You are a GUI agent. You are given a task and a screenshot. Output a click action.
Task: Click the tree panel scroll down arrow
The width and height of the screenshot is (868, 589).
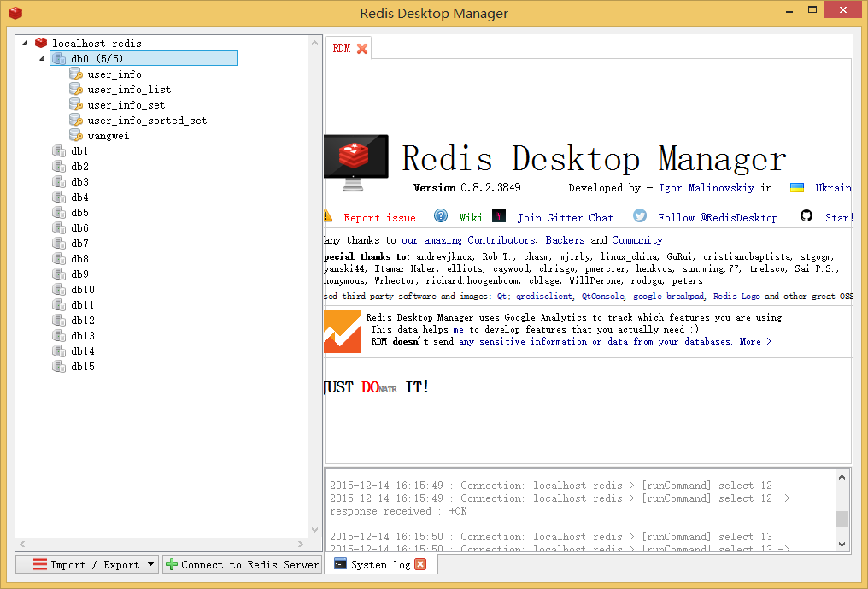[314, 530]
